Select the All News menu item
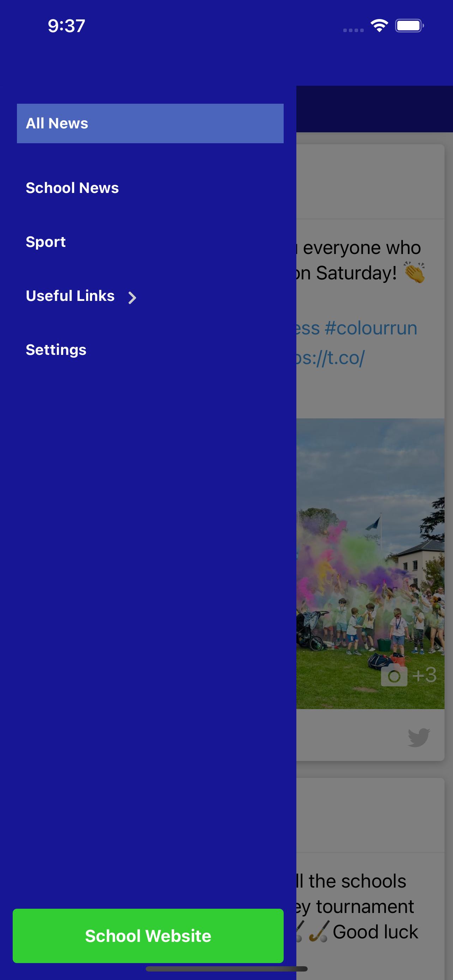 click(150, 123)
